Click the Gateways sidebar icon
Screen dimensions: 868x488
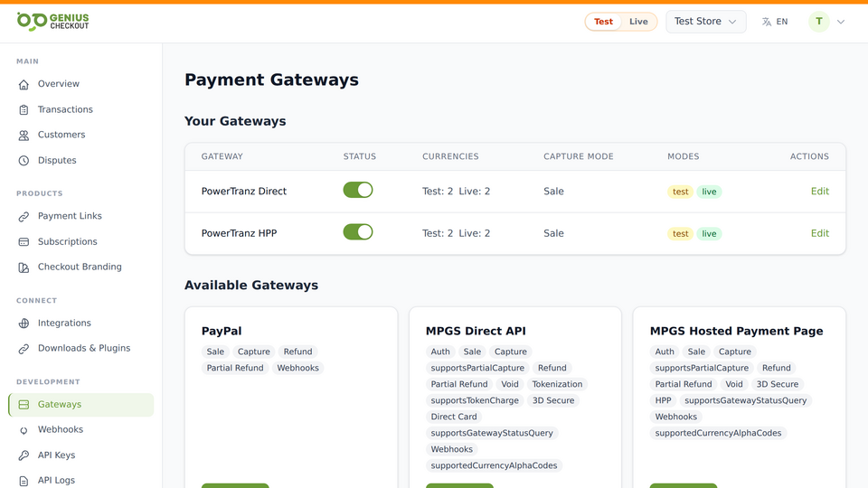pyautogui.click(x=24, y=405)
